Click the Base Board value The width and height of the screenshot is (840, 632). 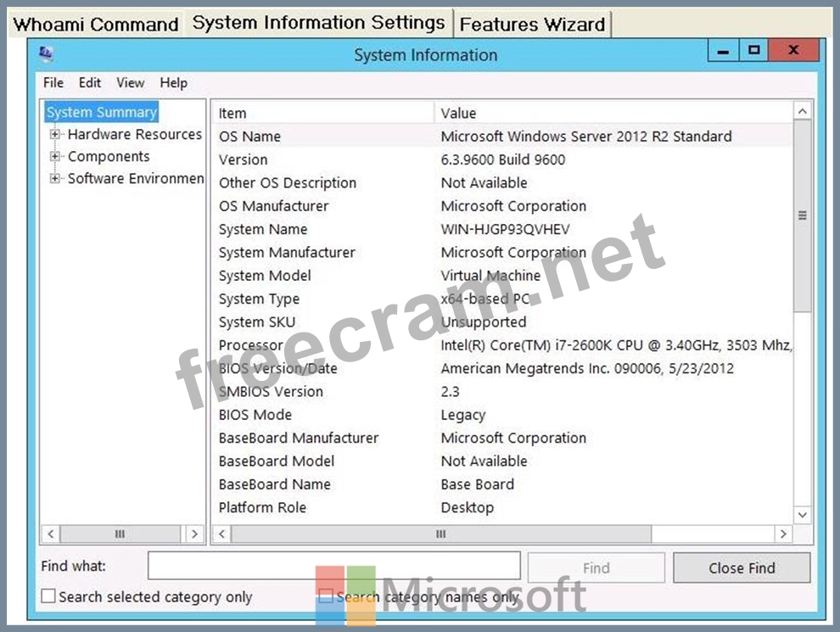(478, 484)
